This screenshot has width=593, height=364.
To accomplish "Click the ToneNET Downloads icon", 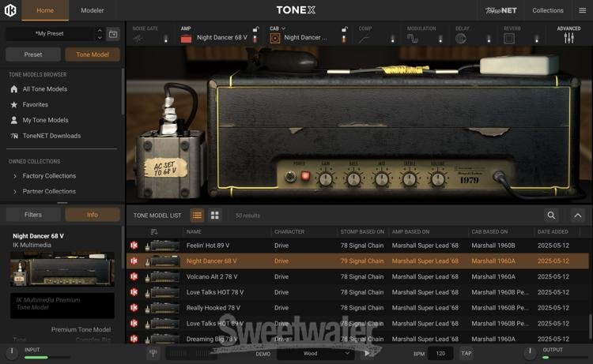I will pyautogui.click(x=14, y=136).
